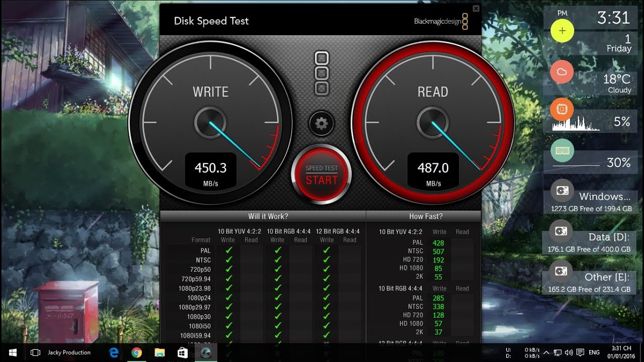Click the How Fast? header
The width and height of the screenshot is (644, 362).
click(426, 216)
